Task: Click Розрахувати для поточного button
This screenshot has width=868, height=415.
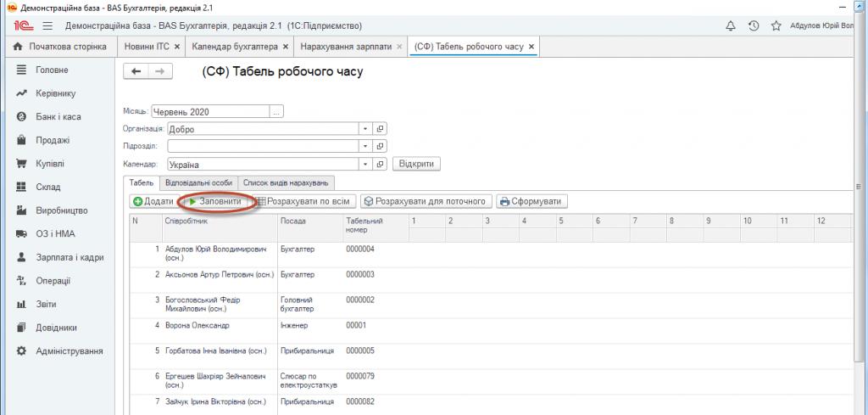Action: coord(426,202)
